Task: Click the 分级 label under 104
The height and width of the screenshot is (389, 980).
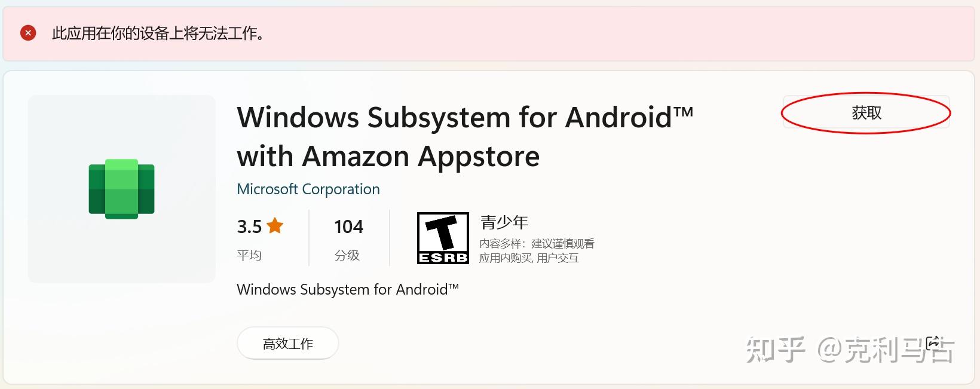Action: coord(347,255)
